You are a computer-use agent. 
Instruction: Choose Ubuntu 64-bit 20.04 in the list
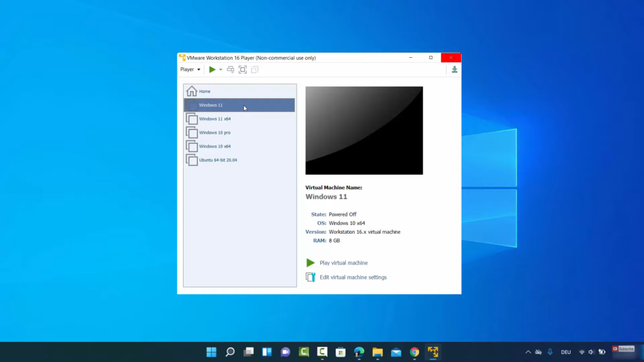(x=218, y=160)
